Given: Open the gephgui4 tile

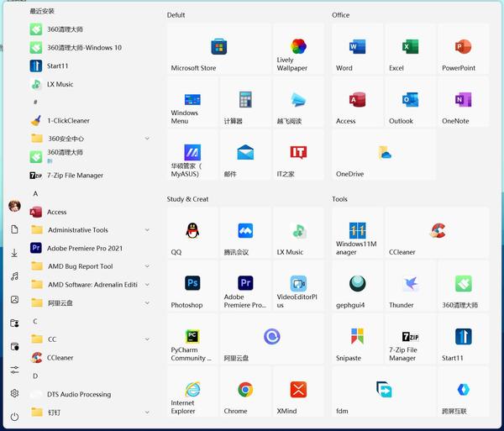Looking at the screenshot, I should click(x=358, y=286).
